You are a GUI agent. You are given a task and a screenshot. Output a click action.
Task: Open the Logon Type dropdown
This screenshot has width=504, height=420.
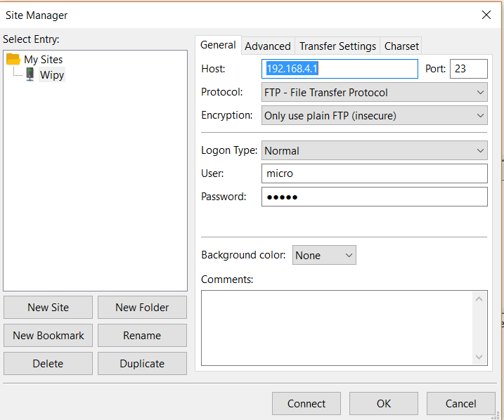coord(375,150)
